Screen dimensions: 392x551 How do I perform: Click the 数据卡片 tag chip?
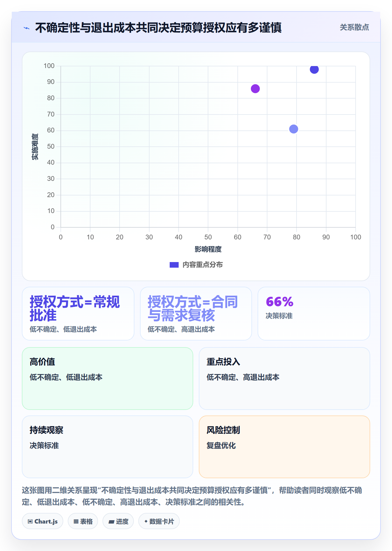pyautogui.click(x=159, y=521)
